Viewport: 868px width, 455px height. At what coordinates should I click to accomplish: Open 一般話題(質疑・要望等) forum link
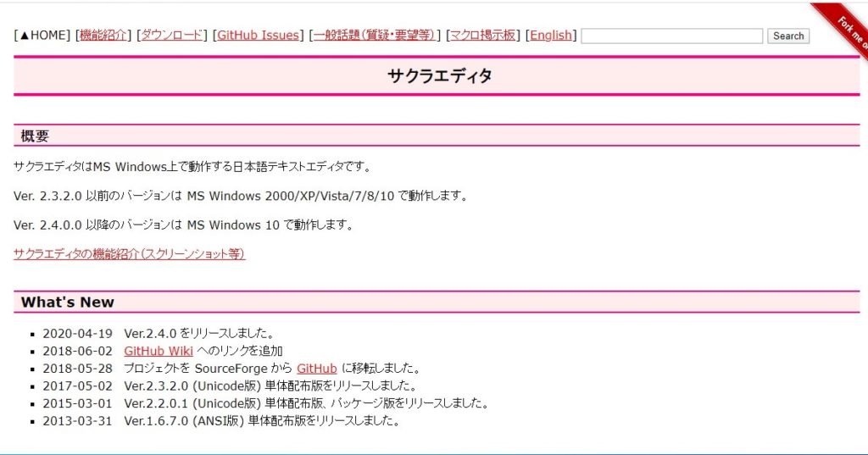pyautogui.click(x=375, y=36)
